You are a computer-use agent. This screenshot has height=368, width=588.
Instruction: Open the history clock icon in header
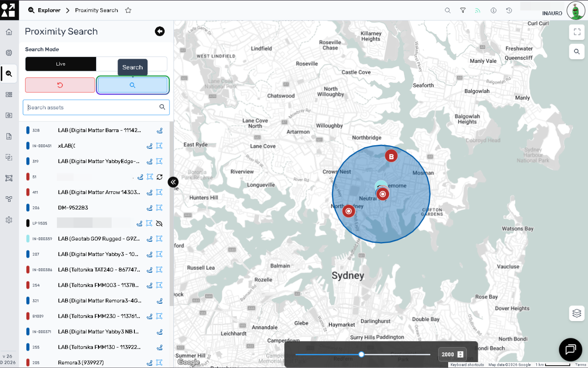[509, 10]
